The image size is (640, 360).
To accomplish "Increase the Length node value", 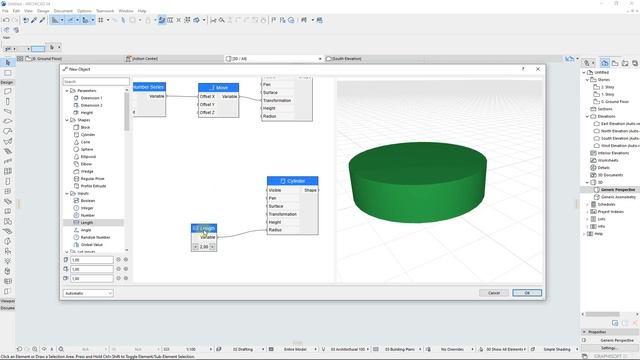I will pyautogui.click(x=212, y=247).
